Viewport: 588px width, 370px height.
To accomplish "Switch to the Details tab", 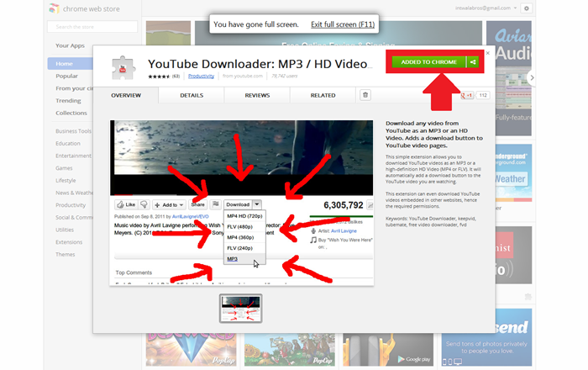I will coord(192,95).
